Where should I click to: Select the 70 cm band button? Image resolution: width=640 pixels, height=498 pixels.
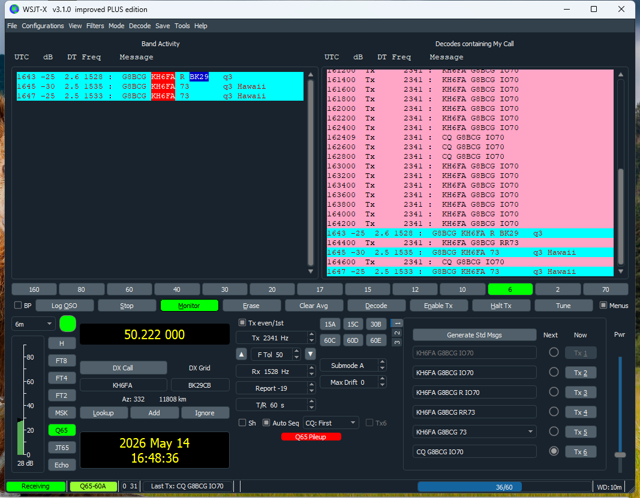[x=606, y=289]
